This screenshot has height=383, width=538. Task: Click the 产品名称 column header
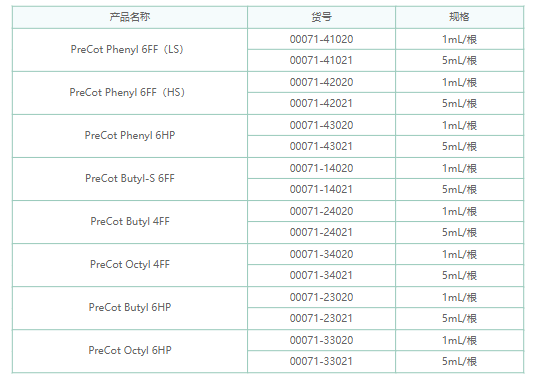click(x=130, y=17)
